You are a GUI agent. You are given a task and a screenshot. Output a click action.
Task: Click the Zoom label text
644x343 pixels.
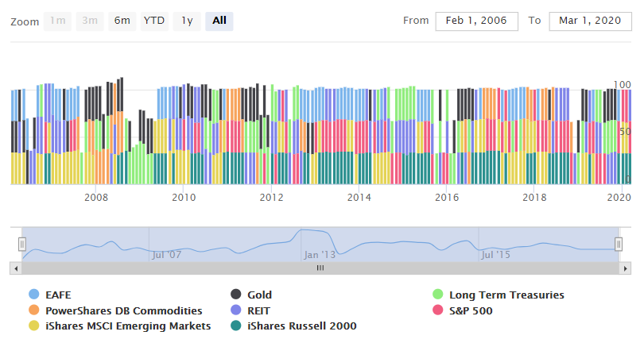[x=25, y=21]
